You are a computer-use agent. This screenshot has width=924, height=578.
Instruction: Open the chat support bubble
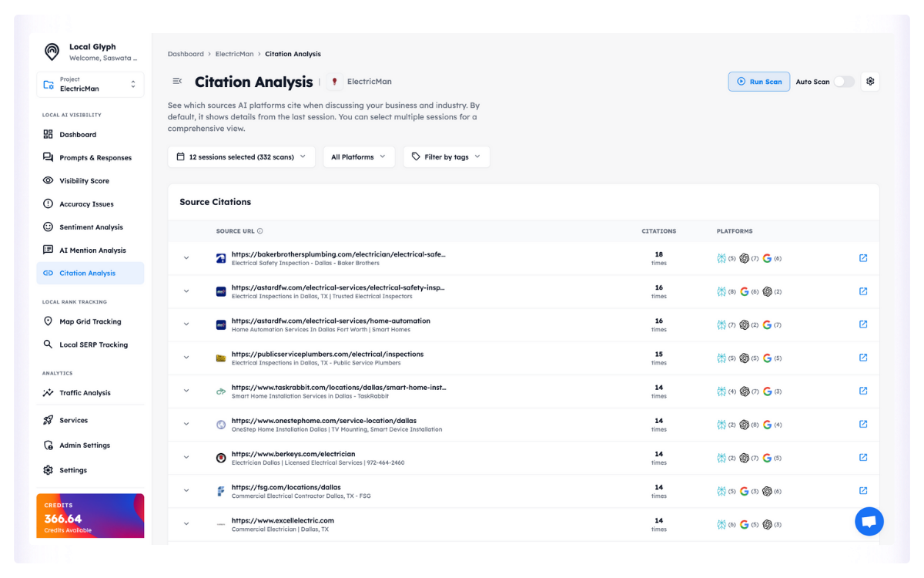pos(869,522)
